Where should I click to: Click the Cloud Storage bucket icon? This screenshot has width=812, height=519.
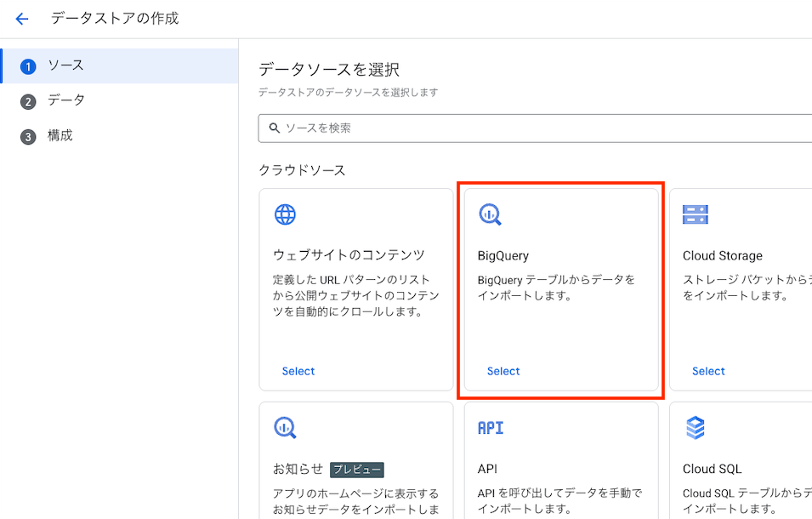coord(695,214)
